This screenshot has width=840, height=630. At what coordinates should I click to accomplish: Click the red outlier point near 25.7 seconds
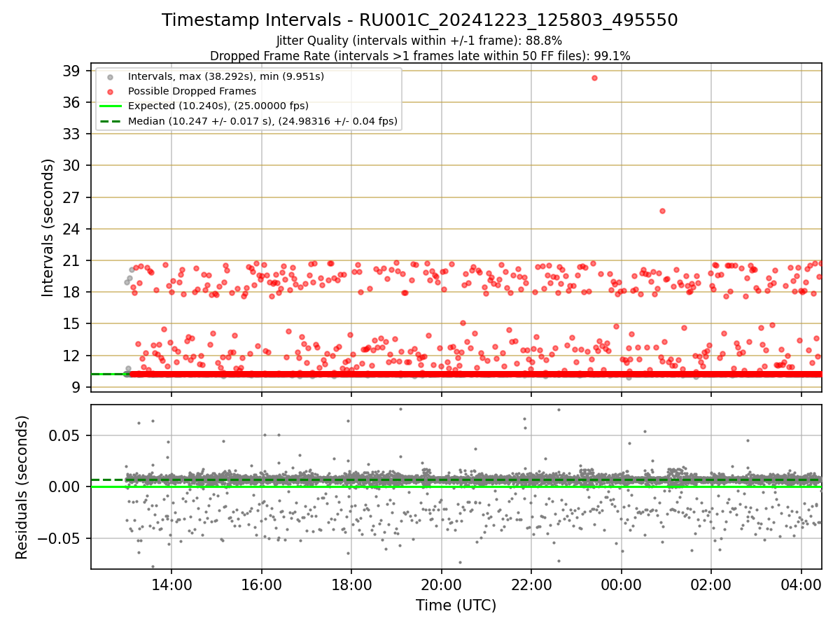pos(662,211)
